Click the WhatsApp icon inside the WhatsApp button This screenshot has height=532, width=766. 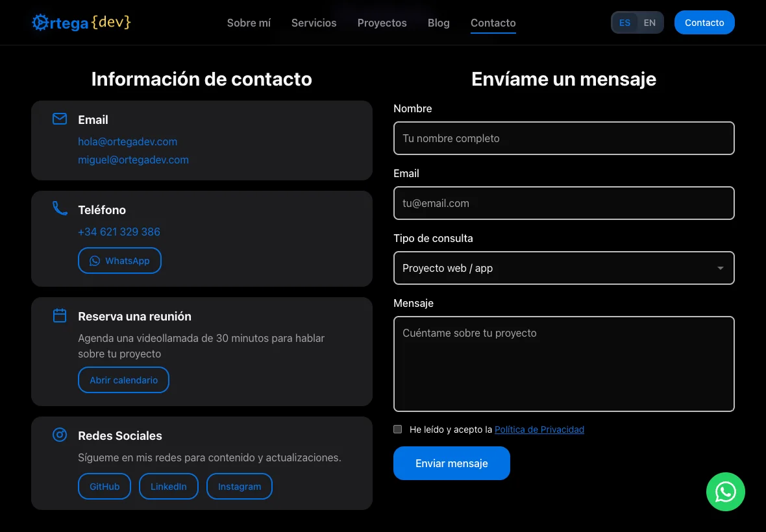(x=95, y=260)
